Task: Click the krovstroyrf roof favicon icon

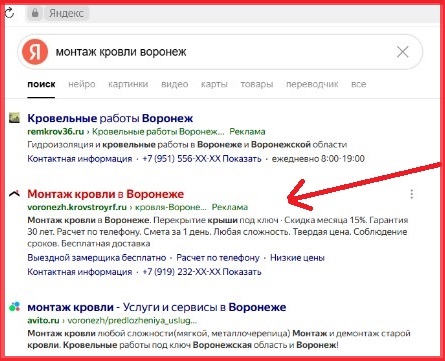Action: point(14,193)
